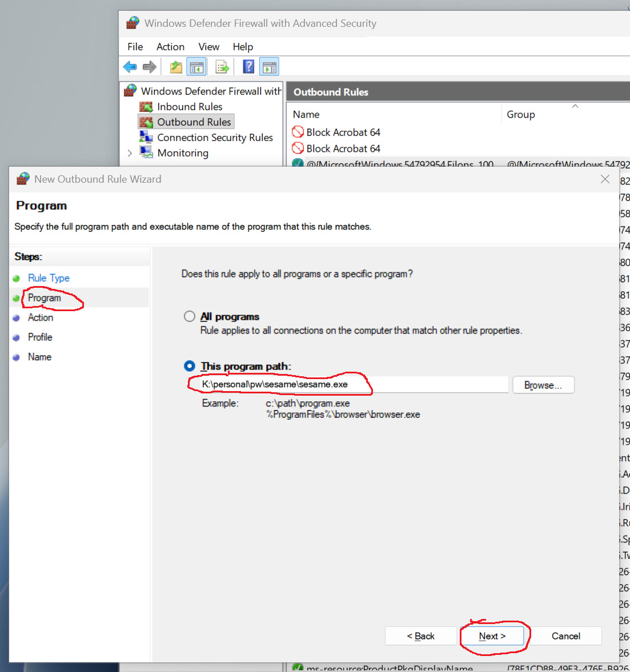The width and height of the screenshot is (630, 672).
Task: Select Windows Defender Firewall root node
Action: (211, 91)
